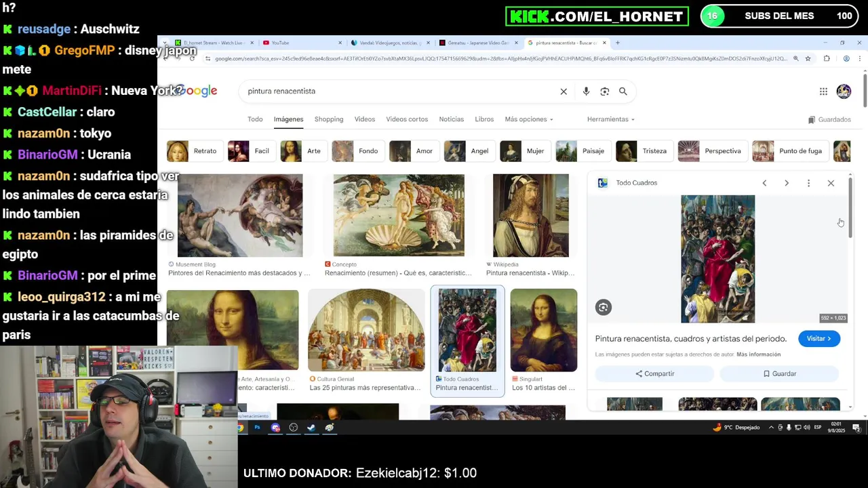The width and height of the screenshot is (868, 488).
Task: Click the large preview image in side panel
Action: pyautogui.click(x=717, y=259)
